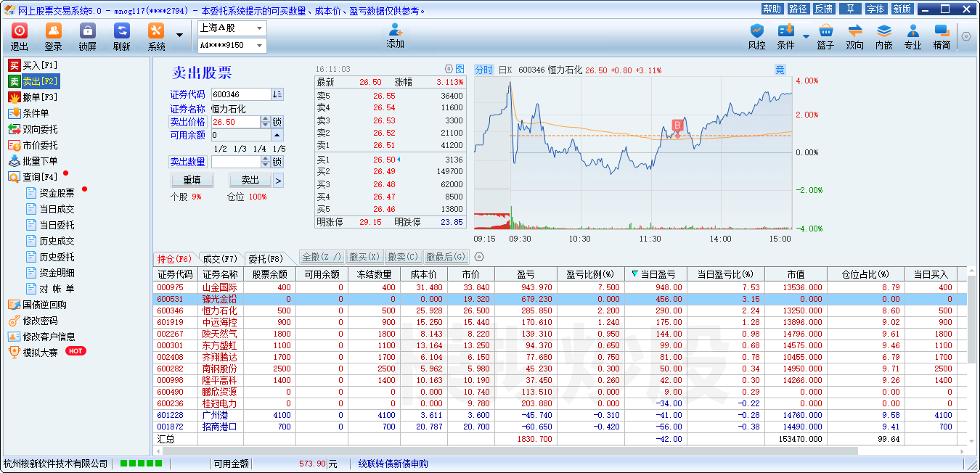
Task: Toggle the 锁 lock beside 卖出数量
Action: point(277,162)
